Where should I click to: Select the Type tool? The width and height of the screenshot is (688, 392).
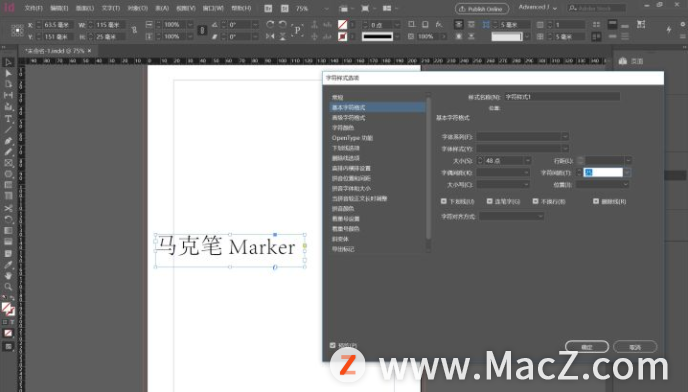[8, 119]
